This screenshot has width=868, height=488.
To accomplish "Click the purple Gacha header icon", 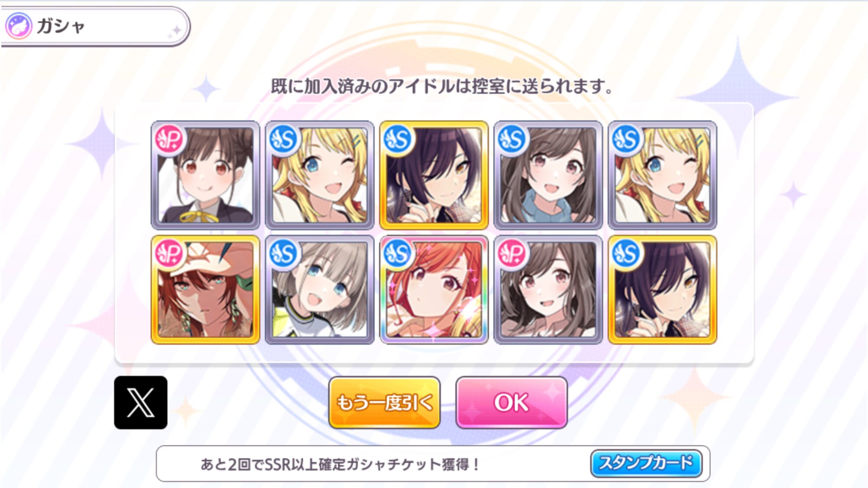I will coord(18,26).
